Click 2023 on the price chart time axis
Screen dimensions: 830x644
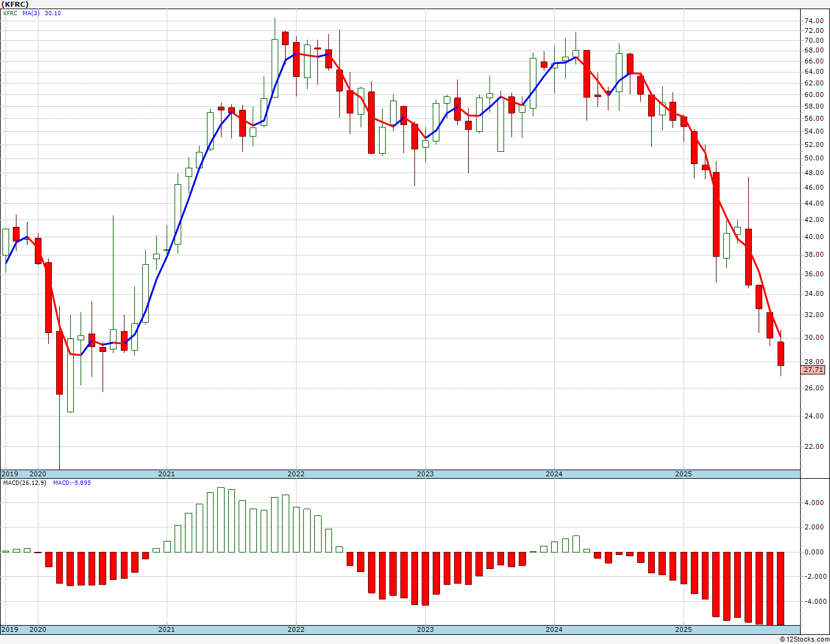point(425,474)
